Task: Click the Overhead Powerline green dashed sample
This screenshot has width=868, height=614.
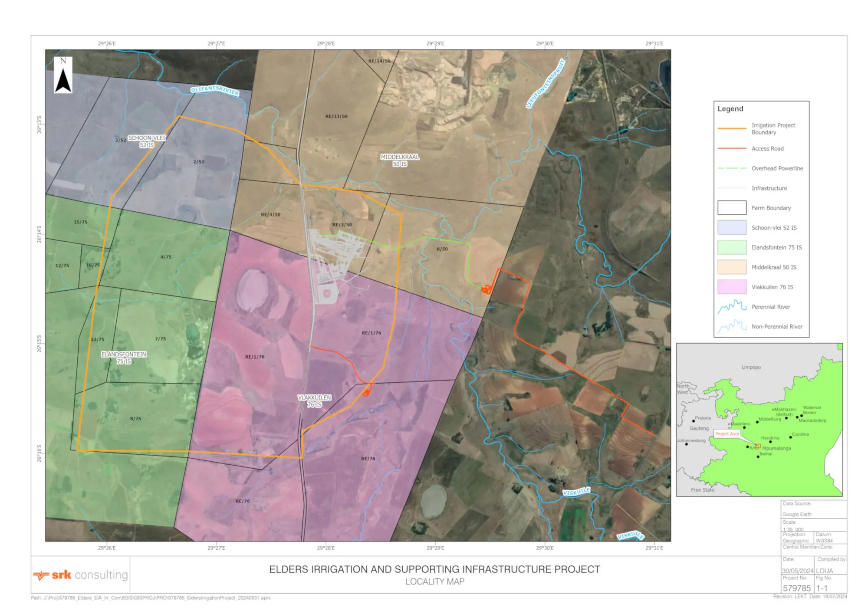Action: [732, 168]
